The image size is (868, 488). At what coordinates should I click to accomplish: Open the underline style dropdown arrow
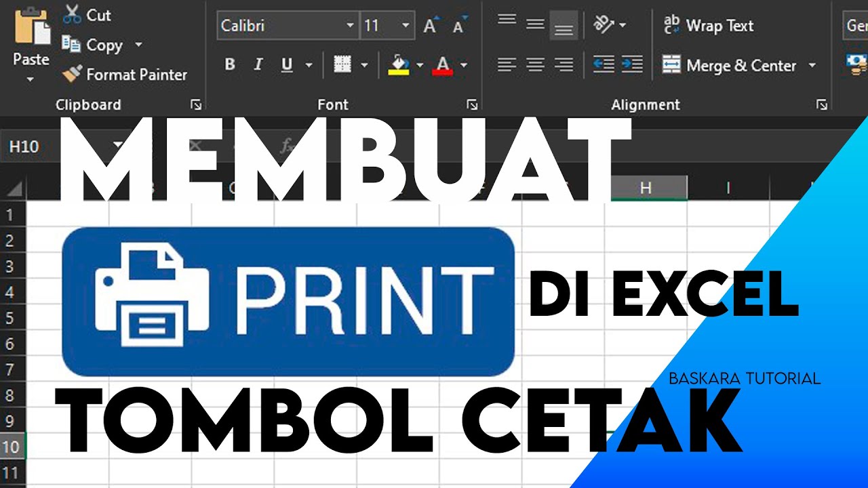(x=309, y=65)
